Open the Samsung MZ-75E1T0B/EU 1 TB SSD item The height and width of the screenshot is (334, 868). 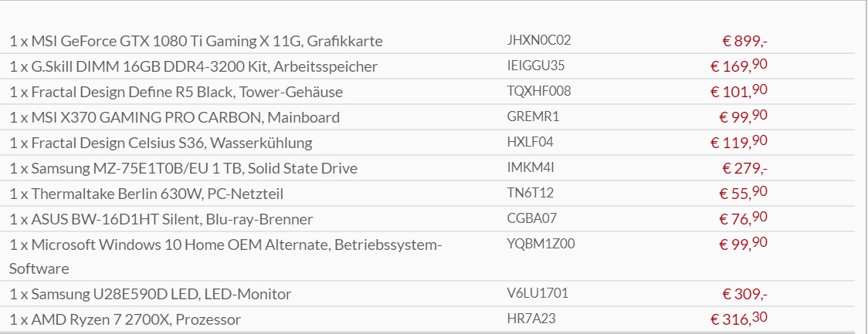[x=183, y=169]
